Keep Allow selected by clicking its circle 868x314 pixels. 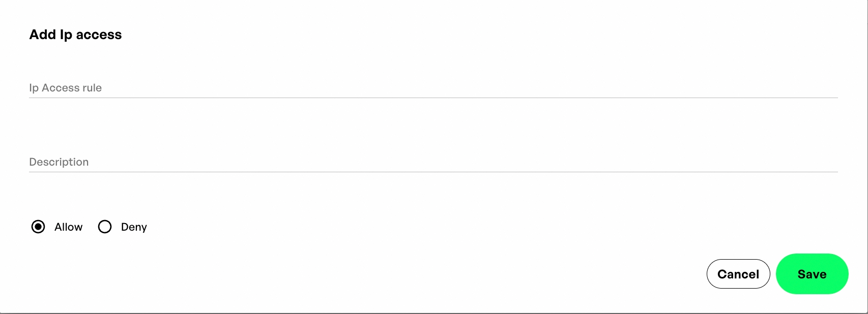point(38,227)
